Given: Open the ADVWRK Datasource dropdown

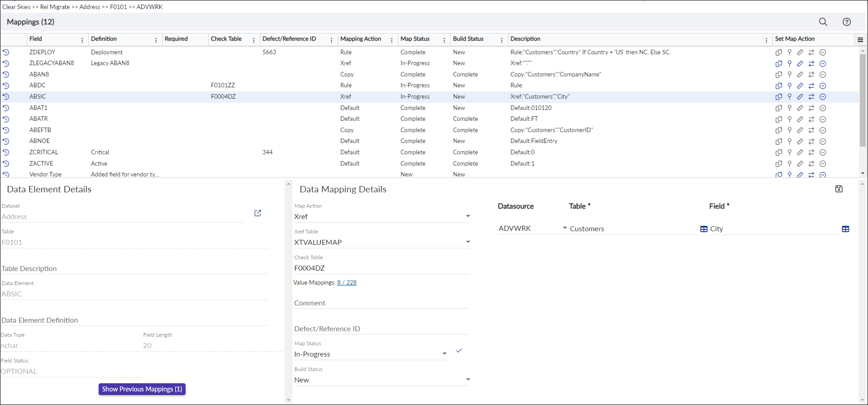Looking at the screenshot, I should click(565, 228).
